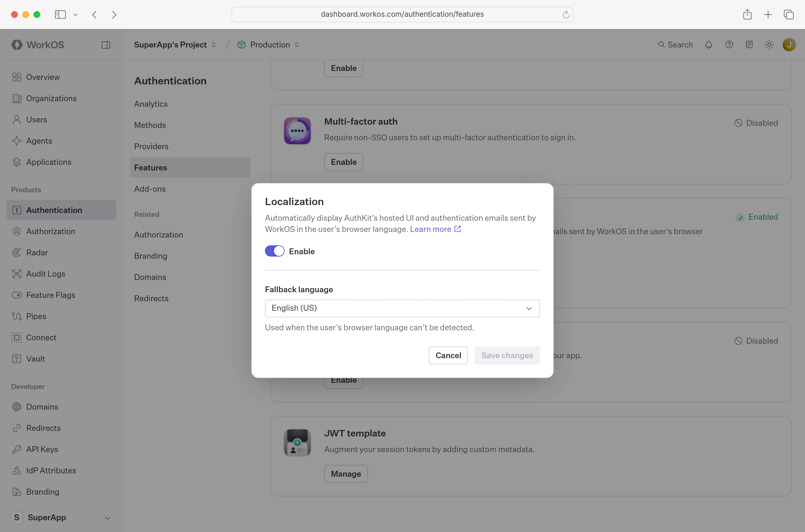Toggle the light/dark theme sun icon
805x532 pixels.
tap(770, 45)
